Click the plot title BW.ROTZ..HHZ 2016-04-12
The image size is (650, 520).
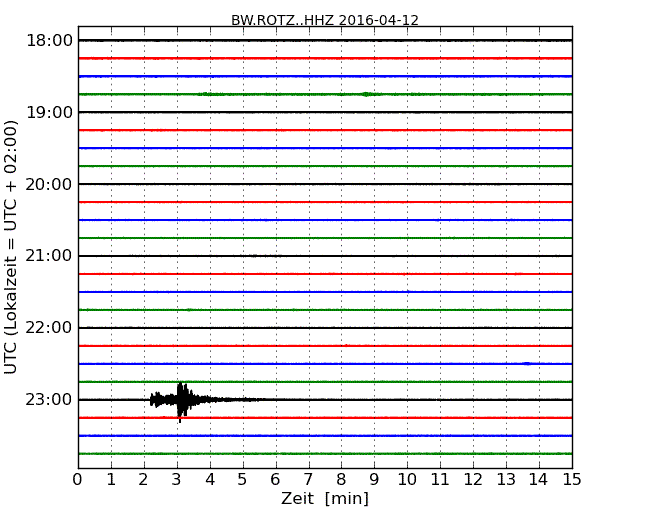click(325, 20)
